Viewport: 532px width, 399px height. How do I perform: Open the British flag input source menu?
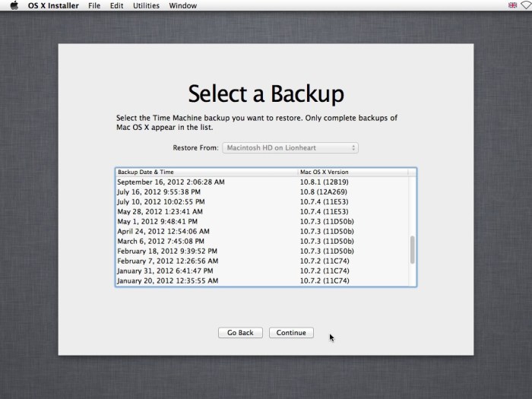512,5
